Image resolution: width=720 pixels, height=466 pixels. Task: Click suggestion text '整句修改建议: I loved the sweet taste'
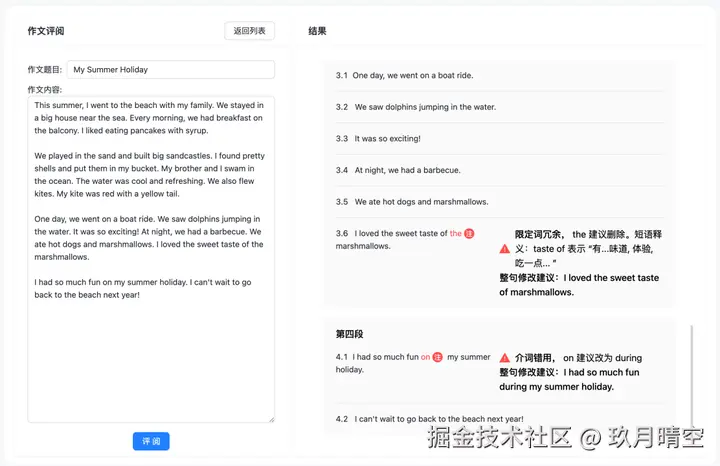tap(579, 285)
